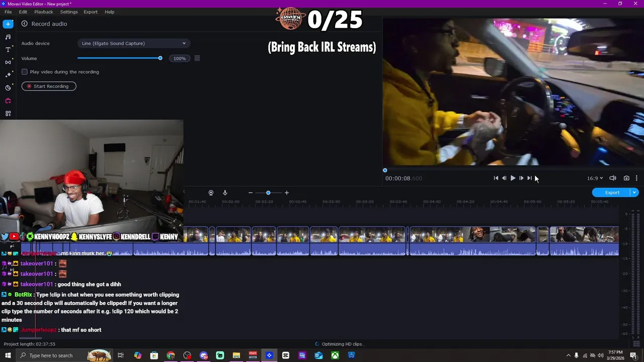Adjust the recording Volume slider handle
This screenshot has height=362, width=644.
click(160, 58)
